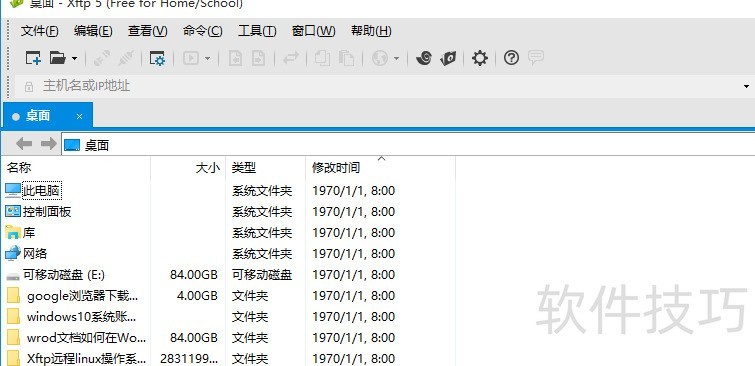Click the 网络 globe icon
Viewport: 755px width, 366px height.
13,253
